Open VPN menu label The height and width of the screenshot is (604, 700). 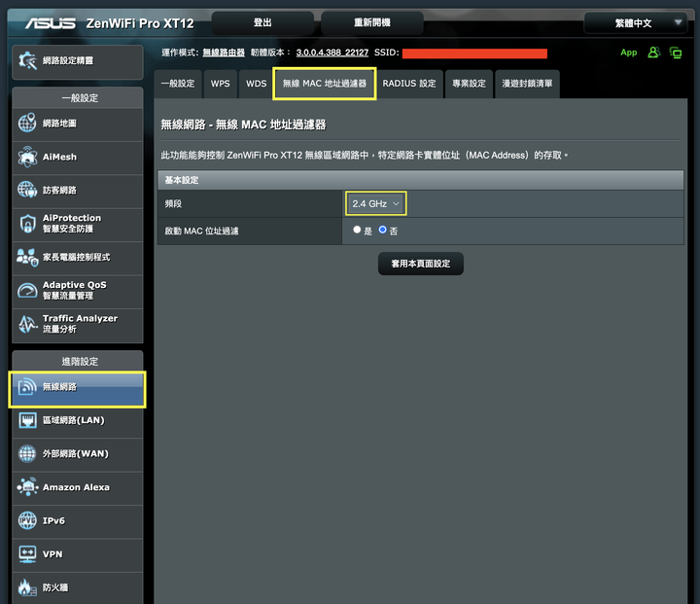[x=52, y=554]
